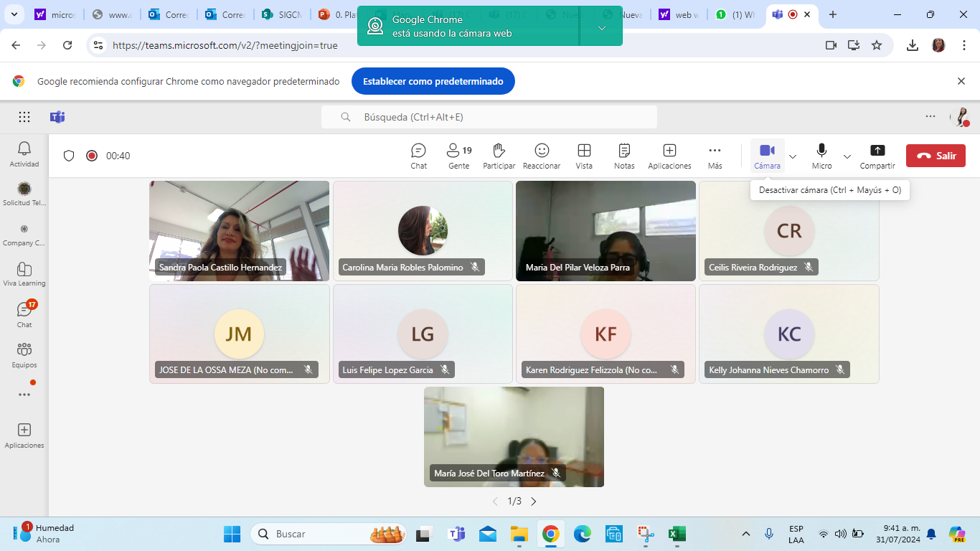This screenshot has height=551, width=980.
Task: Bookmark this page with star icon
Action: pos(877,45)
